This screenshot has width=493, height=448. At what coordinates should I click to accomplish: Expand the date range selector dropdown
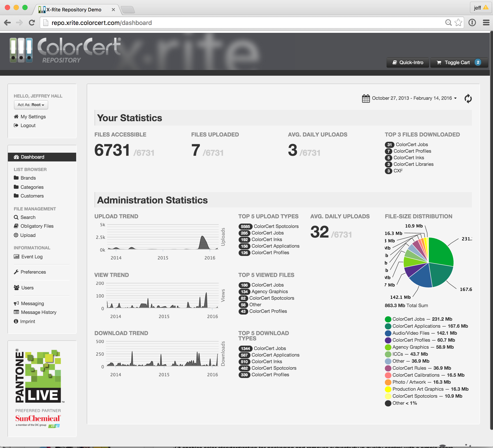coord(455,98)
